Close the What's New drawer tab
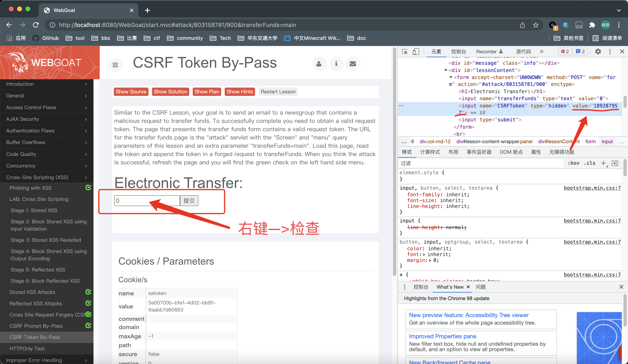The width and height of the screenshot is (628, 364). (x=468, y=287)
